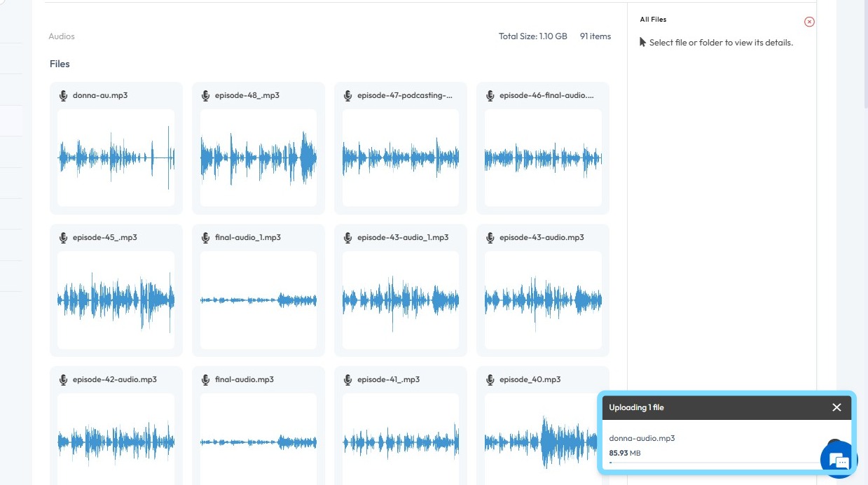Click the microphone icon for final-audio_1.mp3

tap(205, 237)
